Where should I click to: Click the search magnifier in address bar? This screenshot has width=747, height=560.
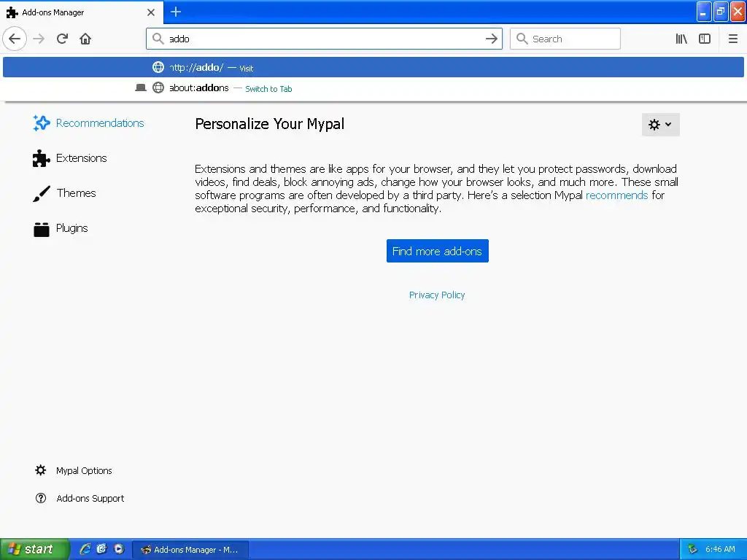tap(158, 39)
